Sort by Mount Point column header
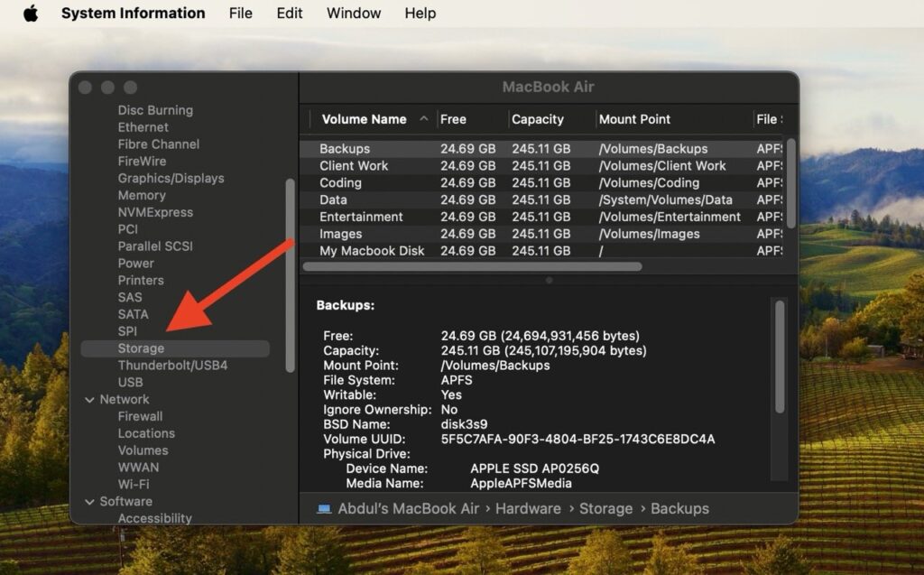The image size is (924, 575). [634, 119]
